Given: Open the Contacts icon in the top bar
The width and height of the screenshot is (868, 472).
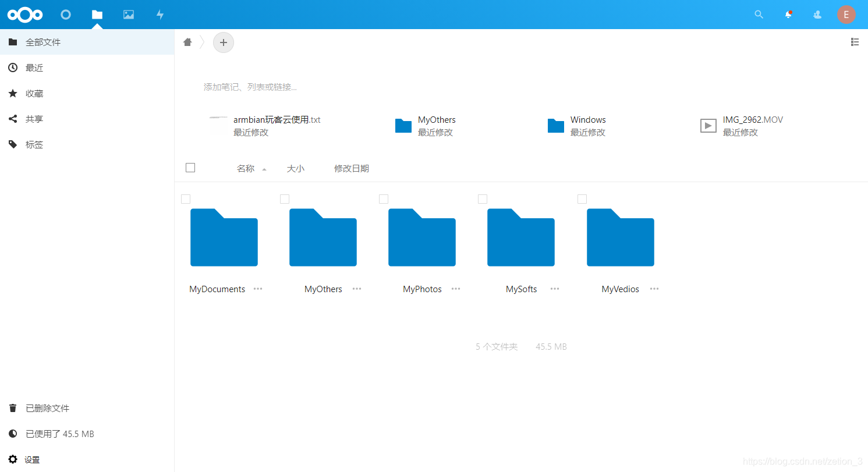Looking at the screenshot, I should 817,14.
